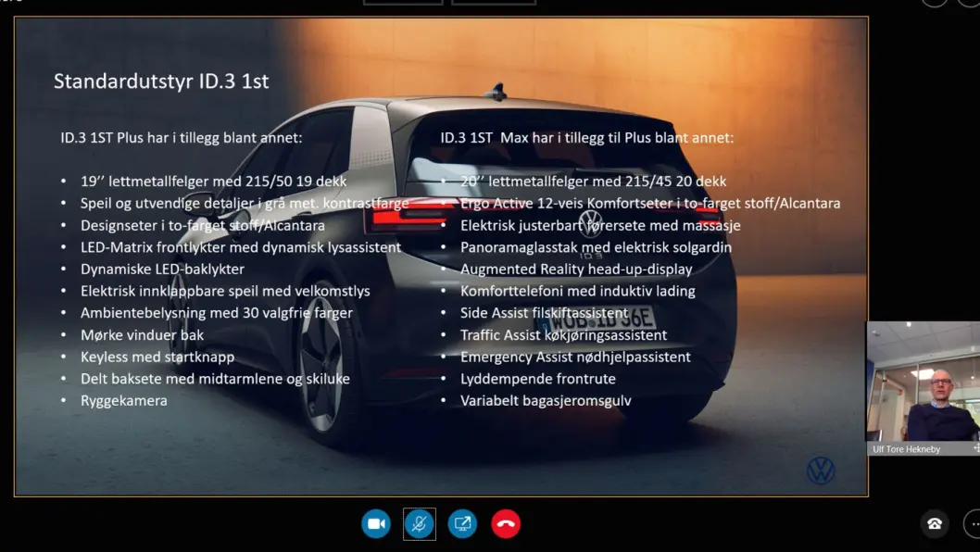Click the Speil og utvendige detaljer line

245,203
